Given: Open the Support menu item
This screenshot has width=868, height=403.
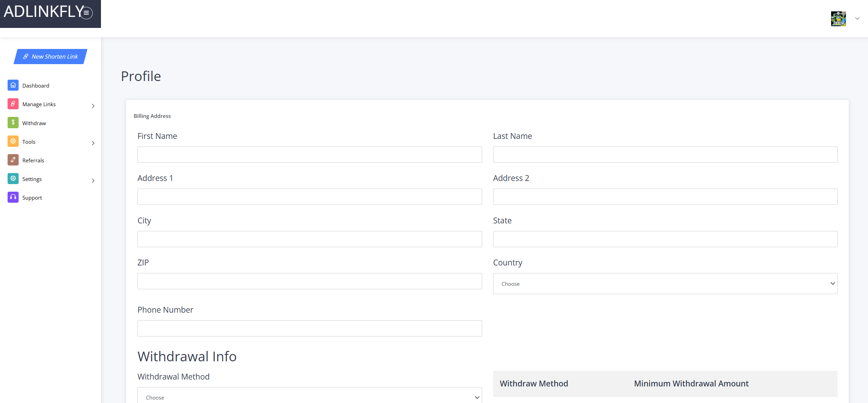Looking at the screenshot, I should pyautogui.click(x=32, y=198).
